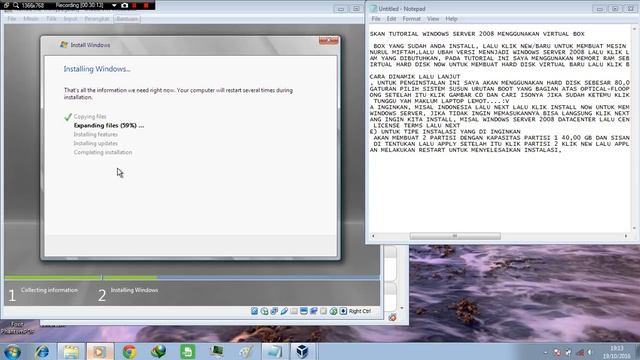Click the system tray clock
Viewport: 640px width, 360px height.
(x=616, y=352)
